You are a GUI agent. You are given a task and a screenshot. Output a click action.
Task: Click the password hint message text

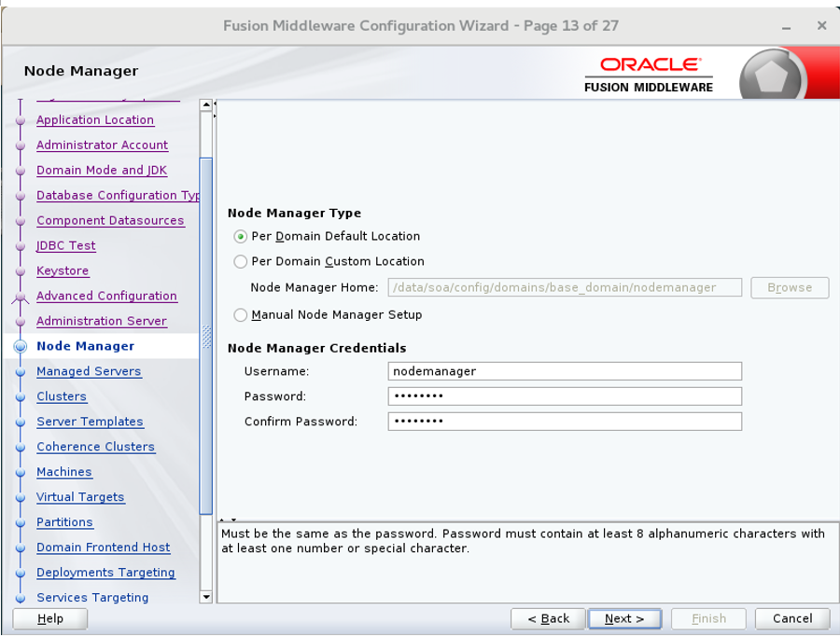[x=523, y=541]
